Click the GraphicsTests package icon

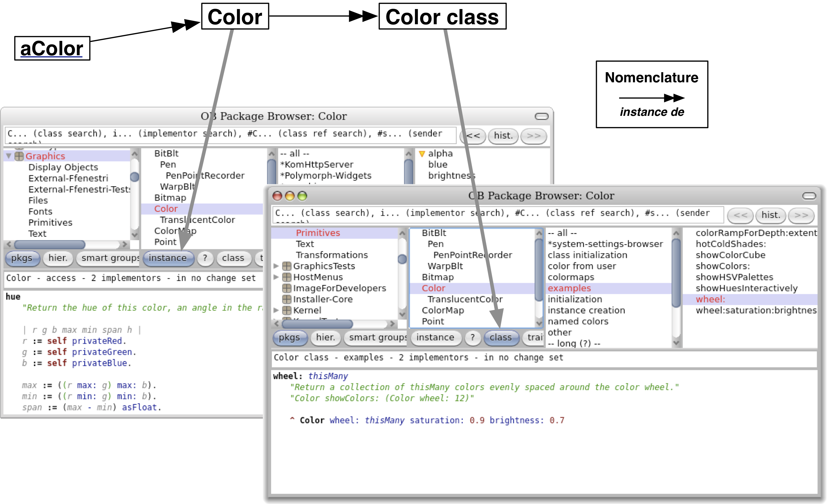point(286,266)
